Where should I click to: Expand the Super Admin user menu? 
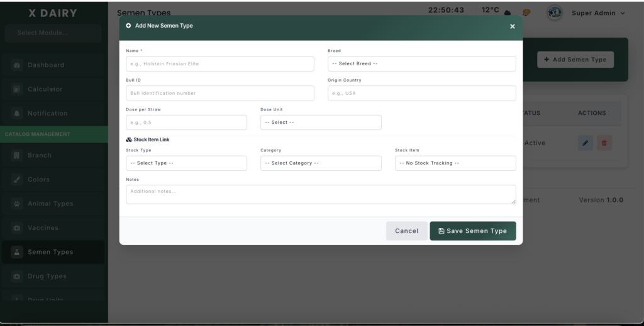[x=598, y=13]
